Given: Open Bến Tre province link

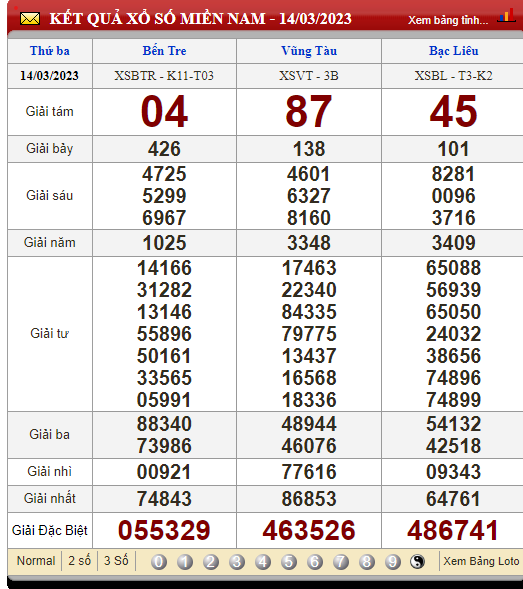Looking at the screenshot, I should pyautogui.click(x=164, y=51).
